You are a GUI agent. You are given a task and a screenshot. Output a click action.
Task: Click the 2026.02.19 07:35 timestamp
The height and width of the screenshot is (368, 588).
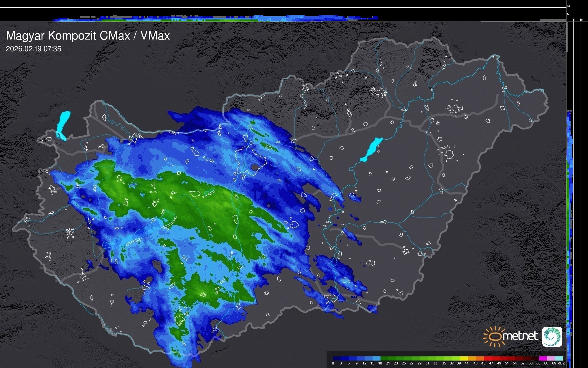coord(33,49)
